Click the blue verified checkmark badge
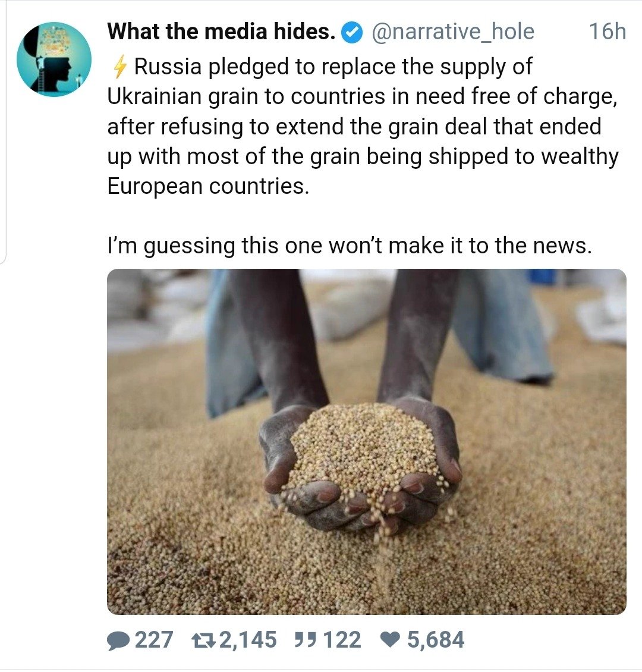642x672 pixels. coord(353,33)
